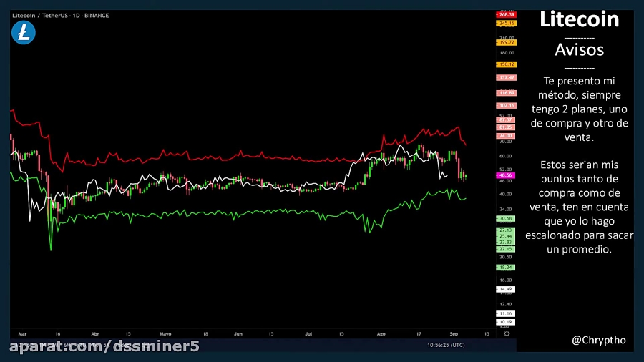Click the blue Litecoin logo icon

click(24, 33)
